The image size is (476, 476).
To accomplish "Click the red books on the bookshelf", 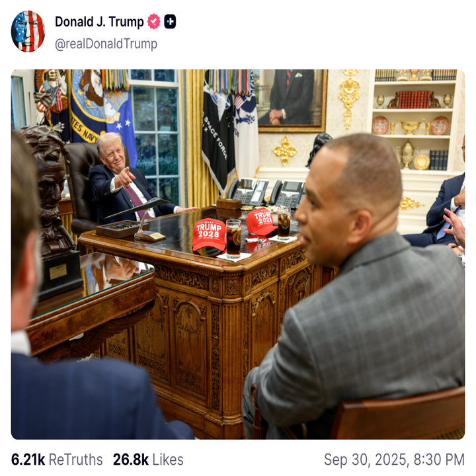I will click(414, 99).
